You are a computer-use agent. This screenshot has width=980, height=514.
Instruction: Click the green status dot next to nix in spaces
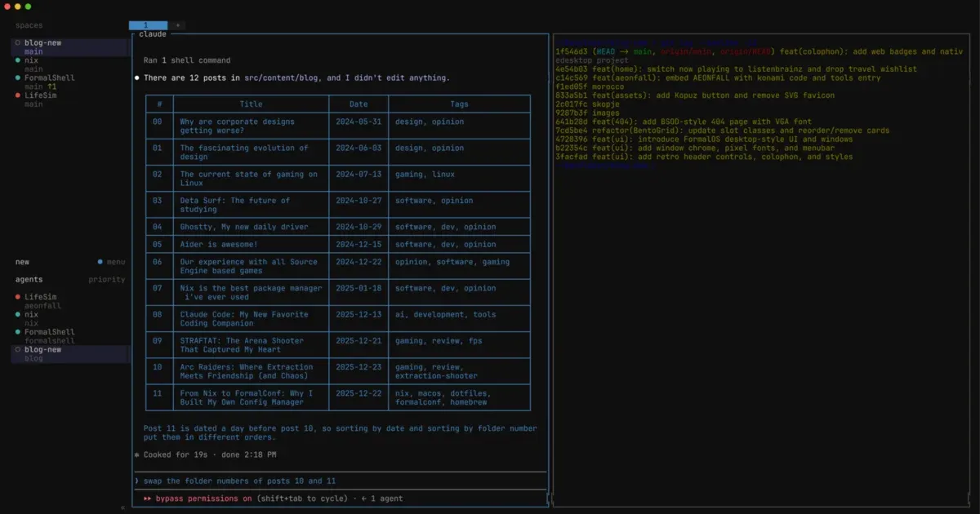point(18,60)
